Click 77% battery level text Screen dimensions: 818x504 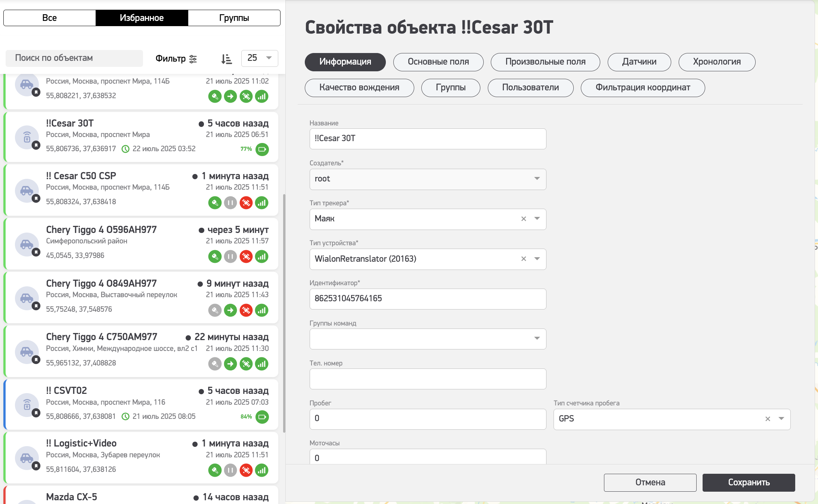246,149
